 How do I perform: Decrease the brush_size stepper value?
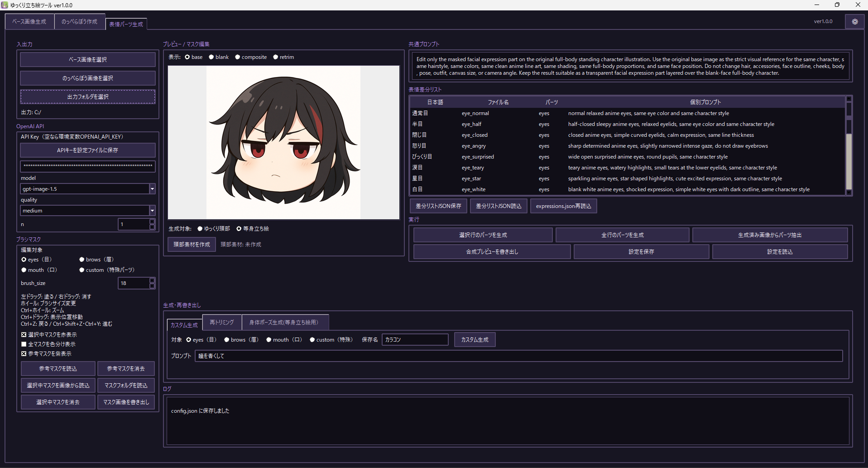(152, 286)
